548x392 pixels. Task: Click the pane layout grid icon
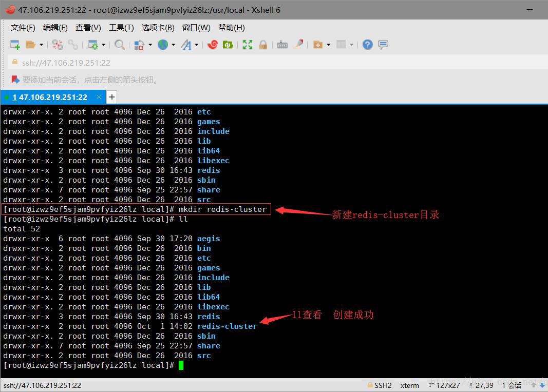pos(341,44)
